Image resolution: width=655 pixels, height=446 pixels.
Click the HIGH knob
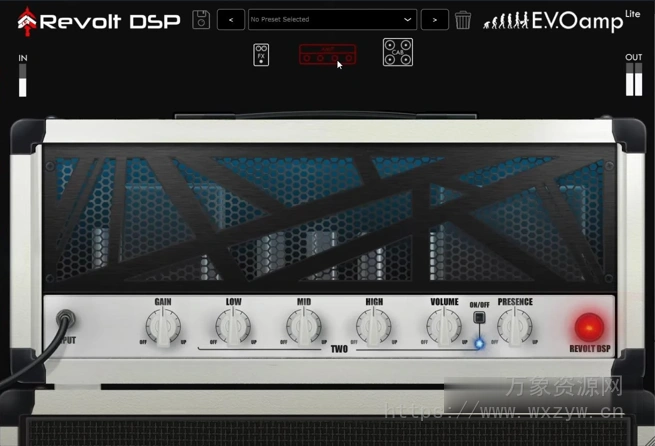tap(374, 327)
